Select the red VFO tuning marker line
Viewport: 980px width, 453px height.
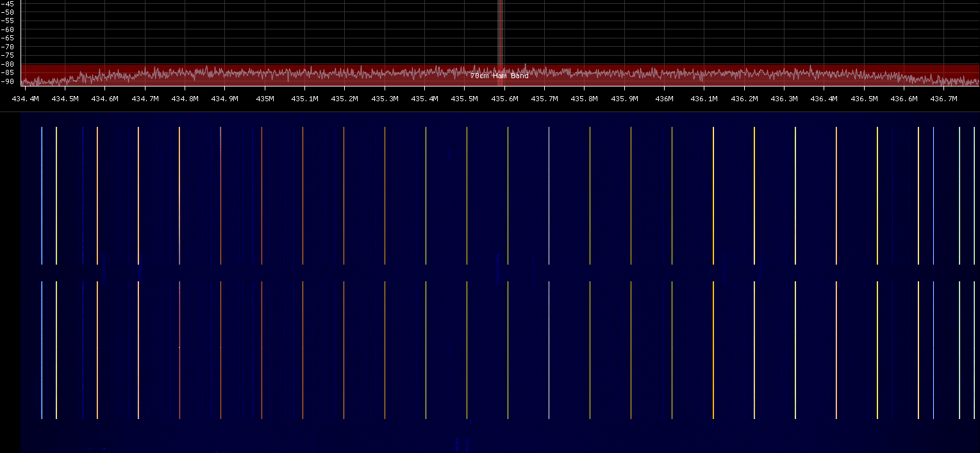tap(499, 43)
